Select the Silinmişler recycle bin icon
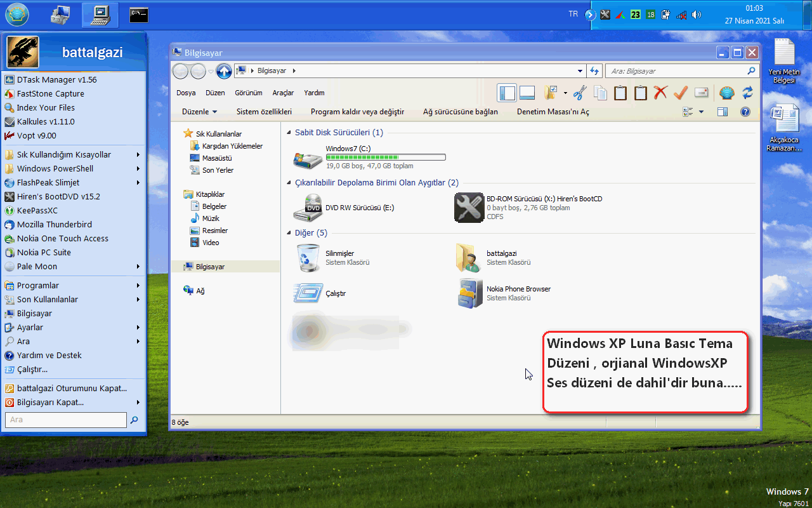This screenshot has width=812, height=508. coord(308,257)
